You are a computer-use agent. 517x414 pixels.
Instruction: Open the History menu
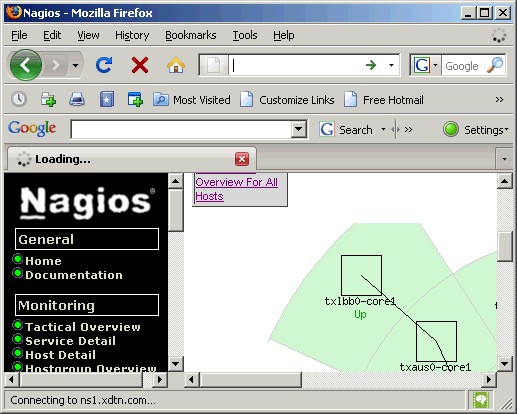(x=132, y=35)
